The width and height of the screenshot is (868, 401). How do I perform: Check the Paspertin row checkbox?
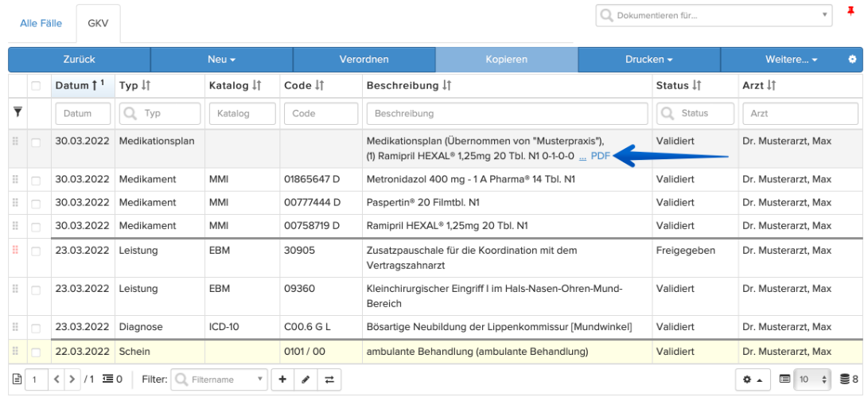36,204
